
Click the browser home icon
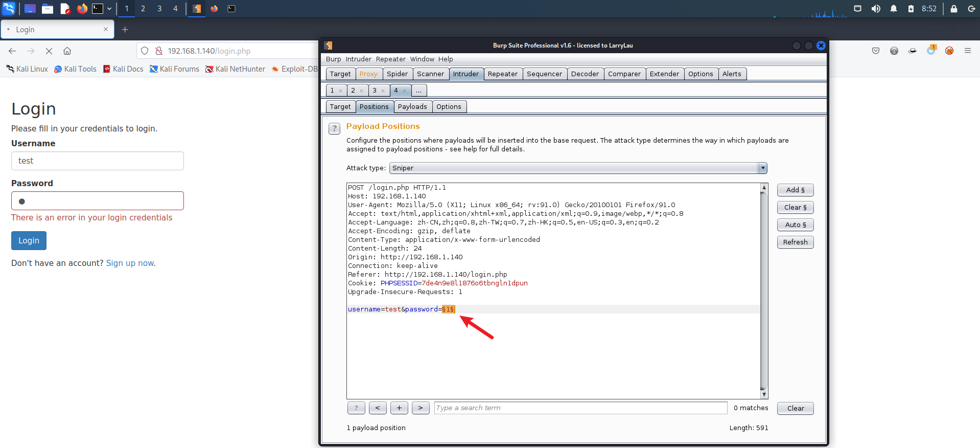pyautogui.click(x=67, y=51)
